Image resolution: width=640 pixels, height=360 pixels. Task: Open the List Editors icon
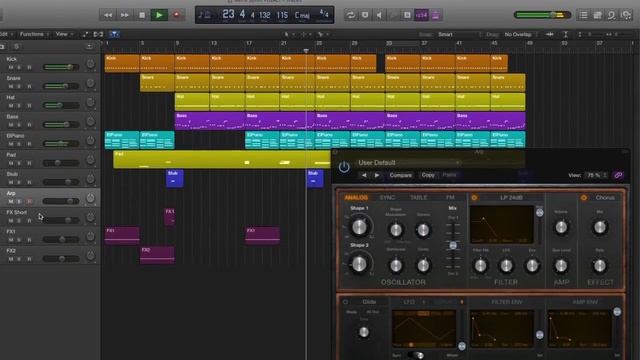coord(583,15)
